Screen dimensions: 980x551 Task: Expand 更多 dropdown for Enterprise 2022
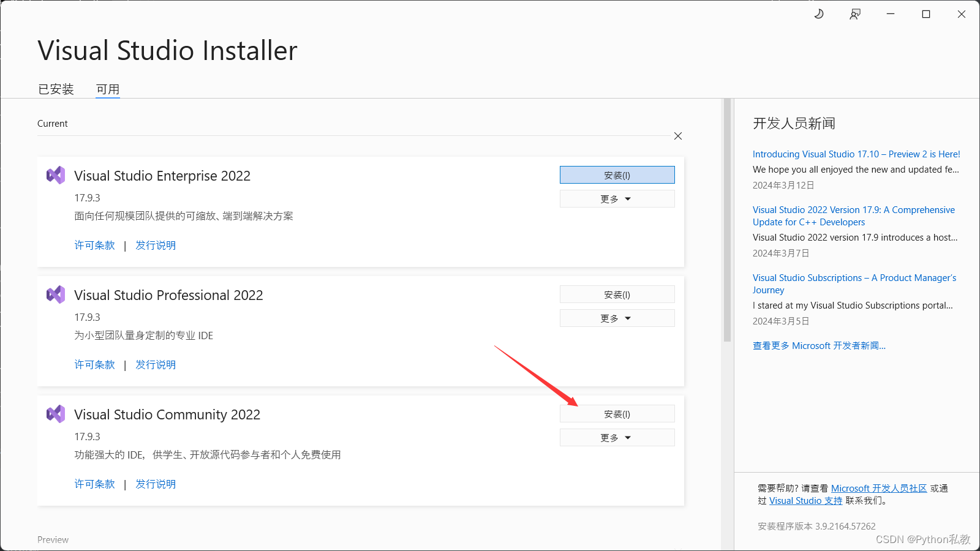[x=617, y=199]
